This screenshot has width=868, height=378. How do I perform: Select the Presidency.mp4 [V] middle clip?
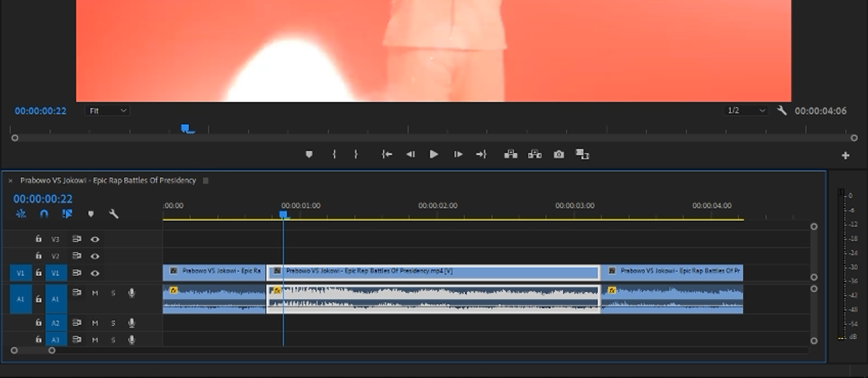point(433,272)
